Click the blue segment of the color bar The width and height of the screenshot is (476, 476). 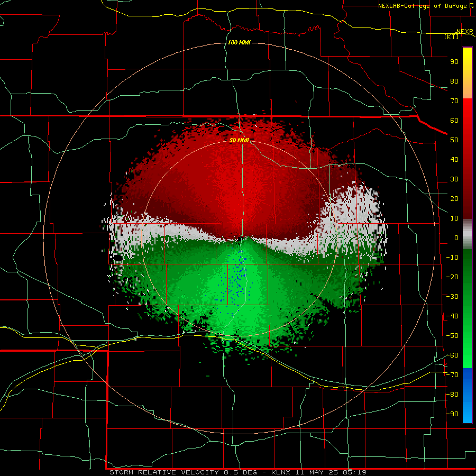point(467,396)
